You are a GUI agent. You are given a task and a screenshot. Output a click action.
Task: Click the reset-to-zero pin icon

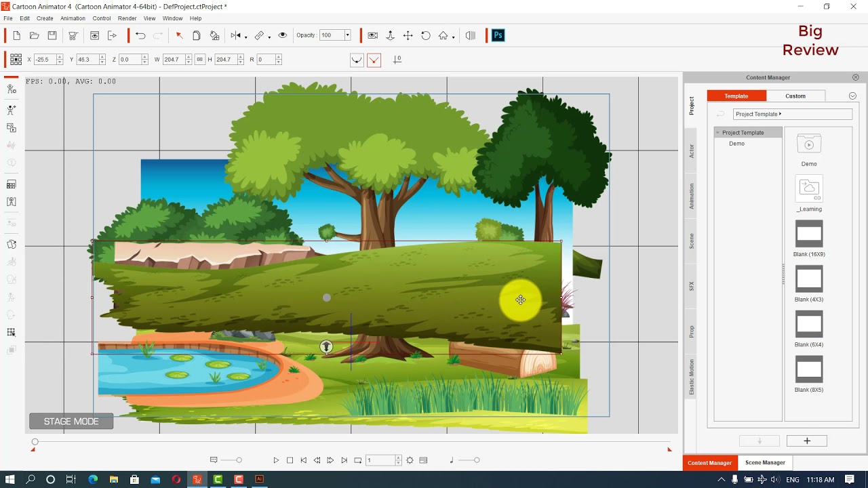pyautogui.click(x=397, y=60)
